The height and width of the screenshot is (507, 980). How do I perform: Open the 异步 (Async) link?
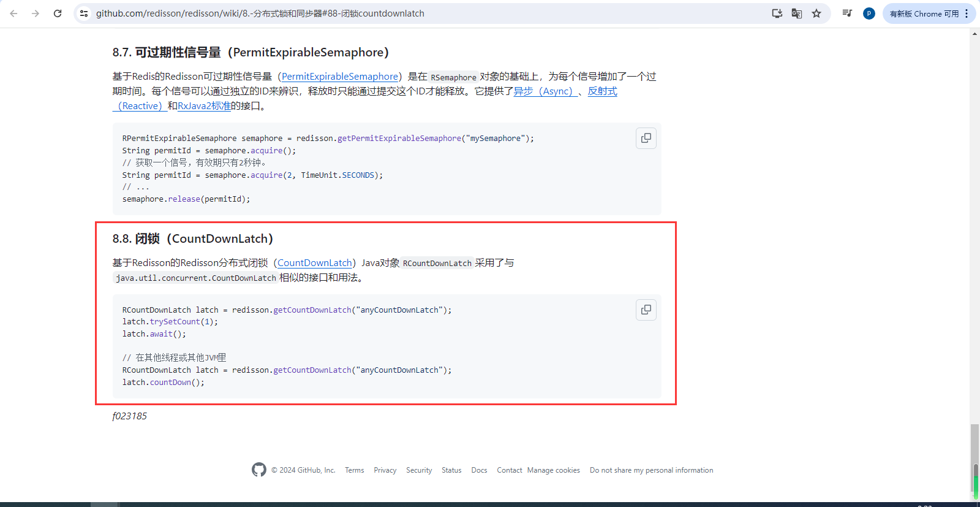(545, 91)
